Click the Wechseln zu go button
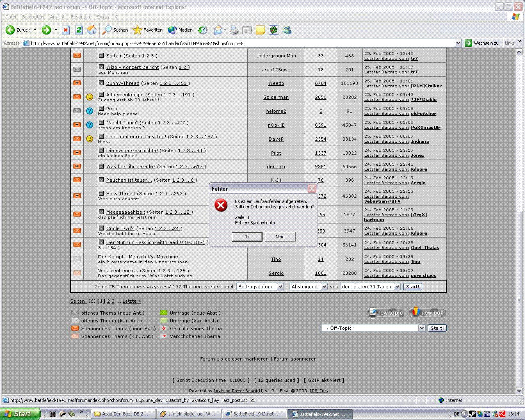This screenshot has height=420, width=525. coord(482,43)
